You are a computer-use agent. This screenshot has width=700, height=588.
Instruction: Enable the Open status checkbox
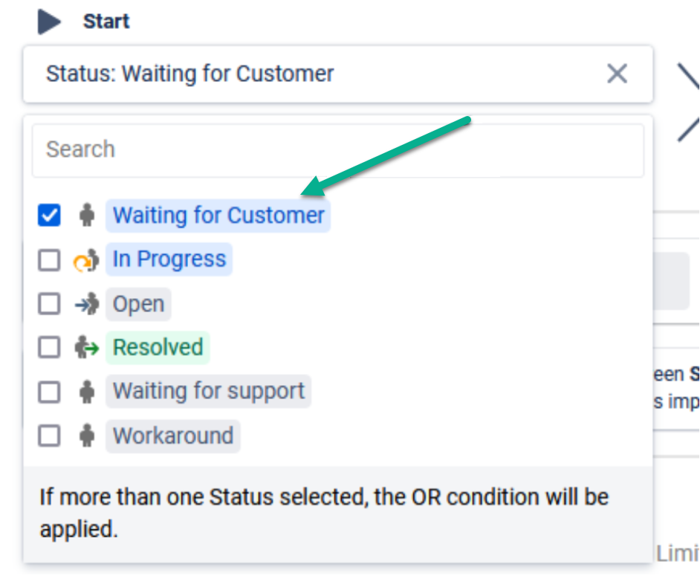click(50, 303)
